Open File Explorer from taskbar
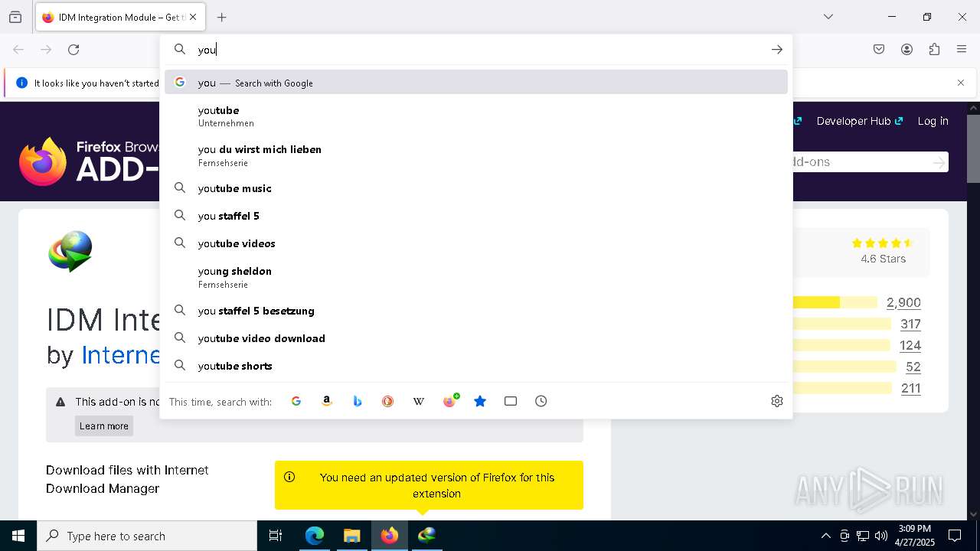Image resolution: width=980 pixels, height=551 pixels. coord(351,536)
